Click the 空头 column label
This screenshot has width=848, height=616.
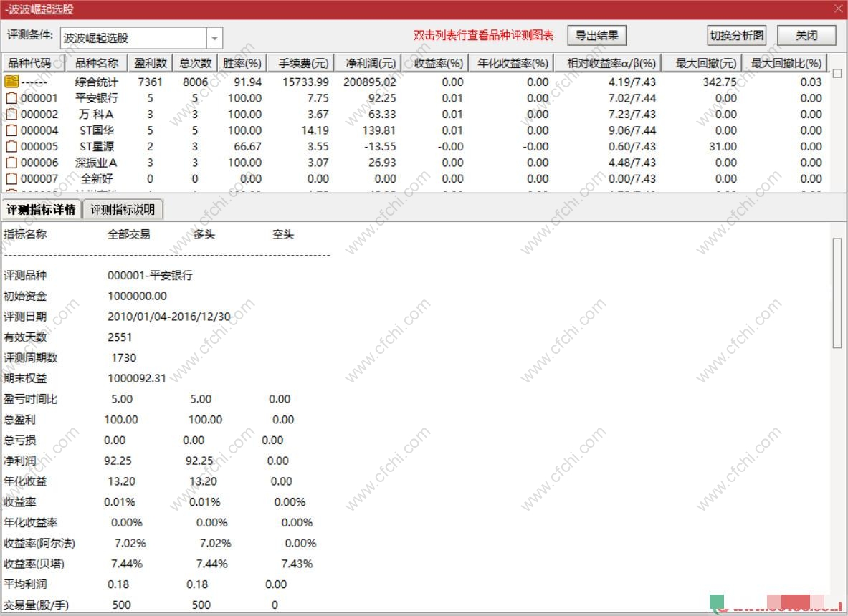coord(283,234)
